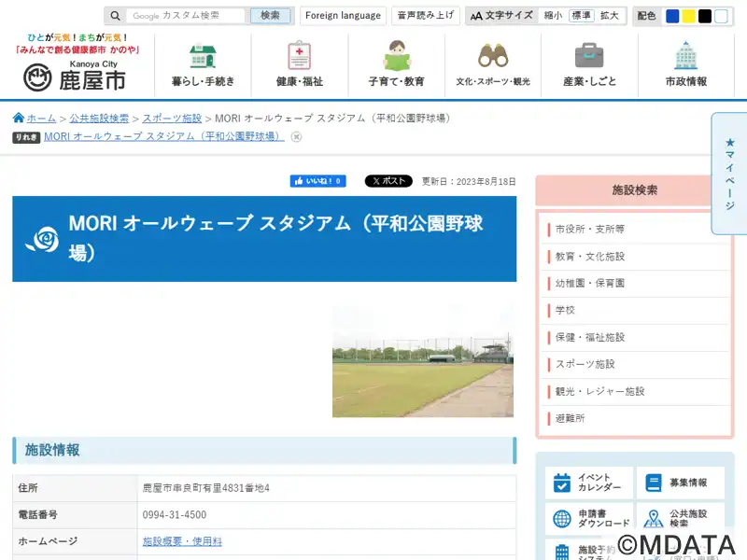This screenshot has height=560, width=747.
Task: Open the 産業・しごと briefcase icon menu
Action: (x=589, y=56)
